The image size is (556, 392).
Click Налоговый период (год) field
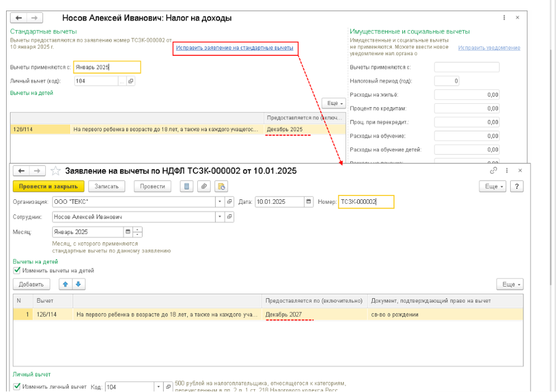click(447, 81)
